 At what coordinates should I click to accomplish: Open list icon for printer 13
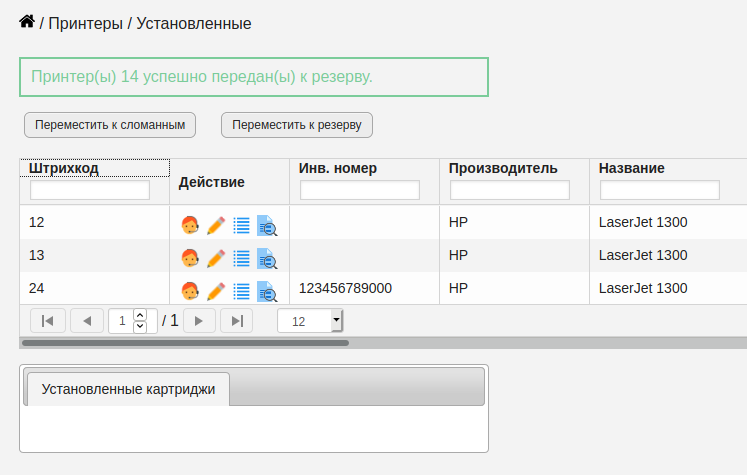242,258
